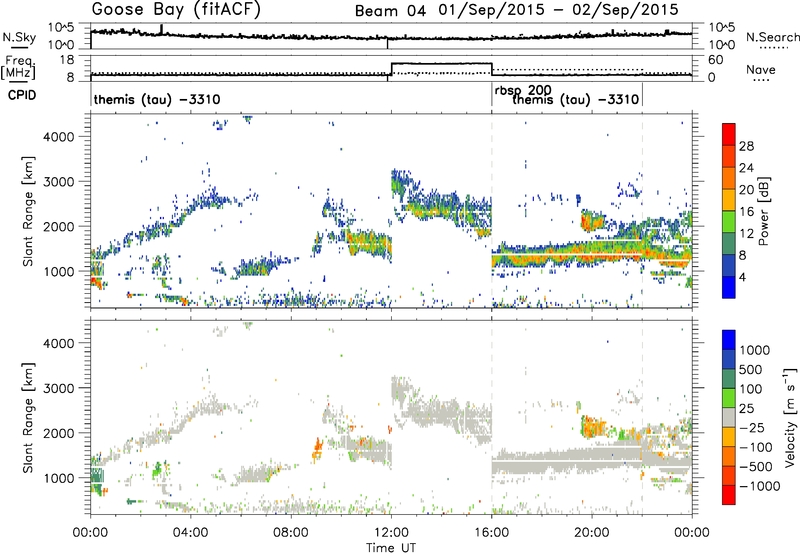The height and width of the screenshot is (554, 800).
Task: Select the "Time UT" axis title
Action: pos(391,547)
